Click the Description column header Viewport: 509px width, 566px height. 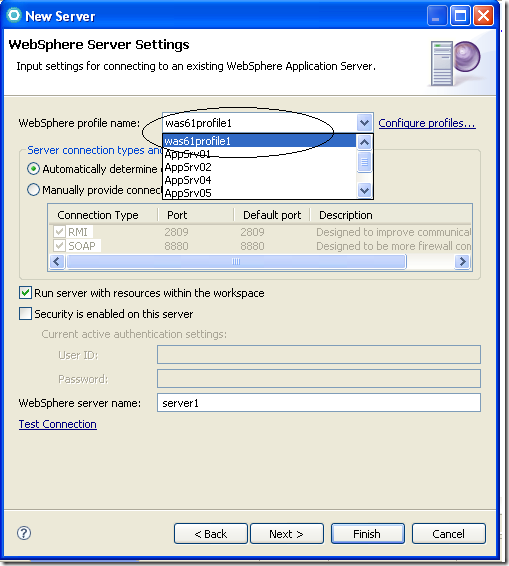point(391,215)
